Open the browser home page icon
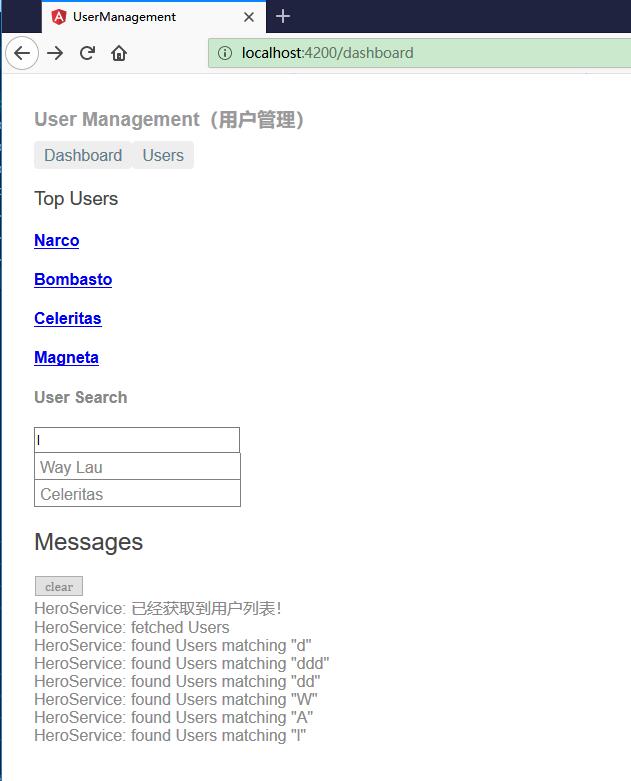This screenshot has width=631, height=781. 119,53
